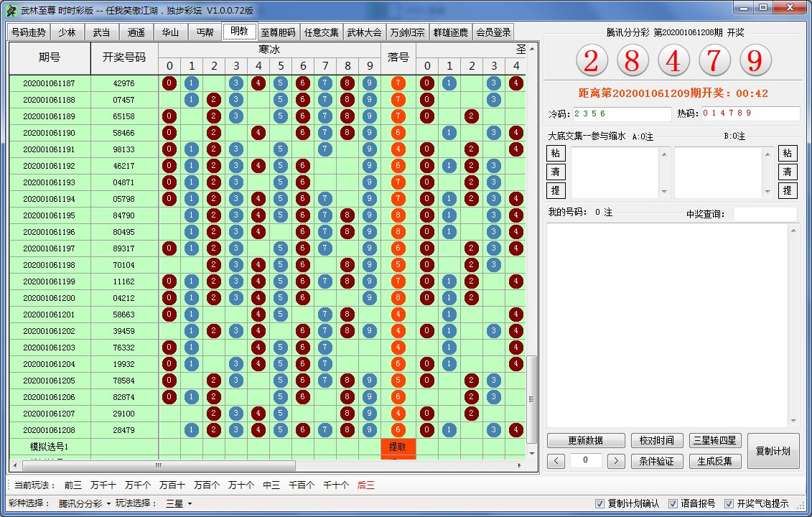Screen dimensions: 812x517
Task: Switch to the 少林 tab
Action: click(x=67, y=32)
